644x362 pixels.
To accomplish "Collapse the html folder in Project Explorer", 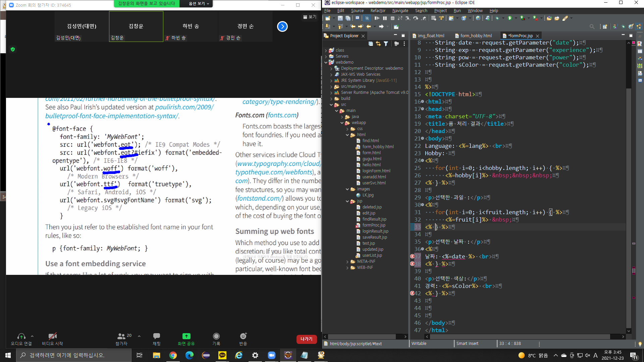I will click(x=347, y=135).
